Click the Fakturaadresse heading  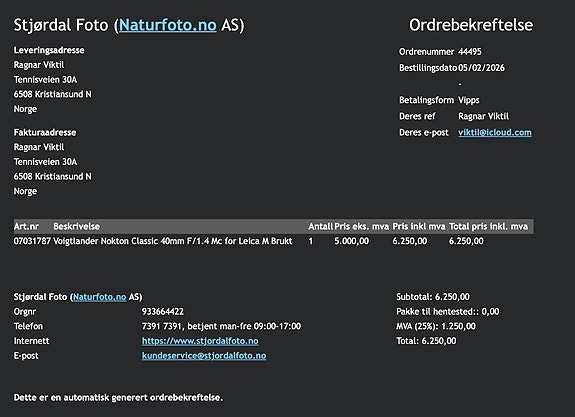(45, 132)
